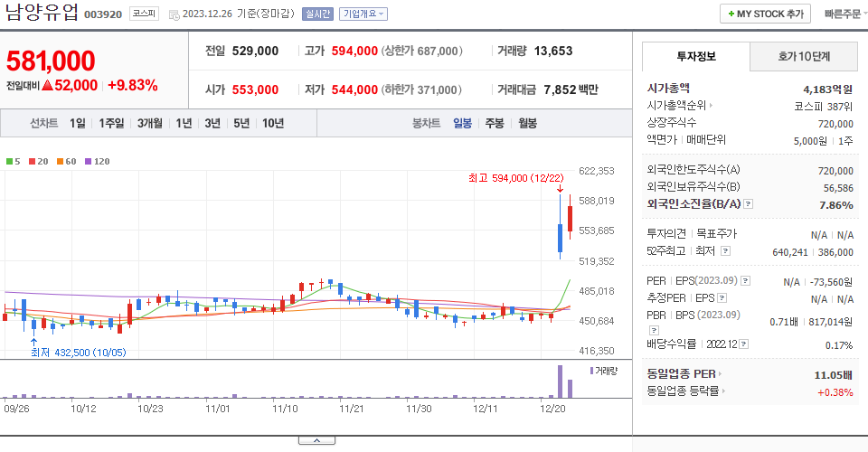Open 동일업종 등락률 arrow link
This screenshot has width=868, height=452.
point(723,391)
